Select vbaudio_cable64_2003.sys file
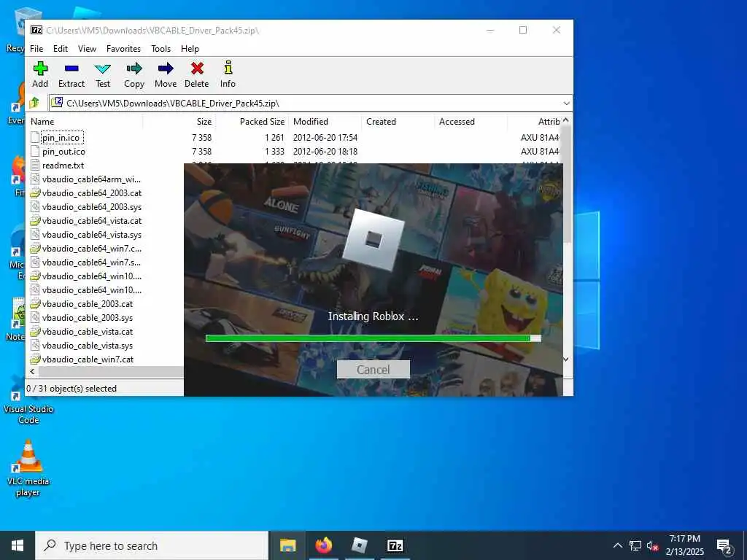This screenshot has height=560, width=747. (91, 206)
